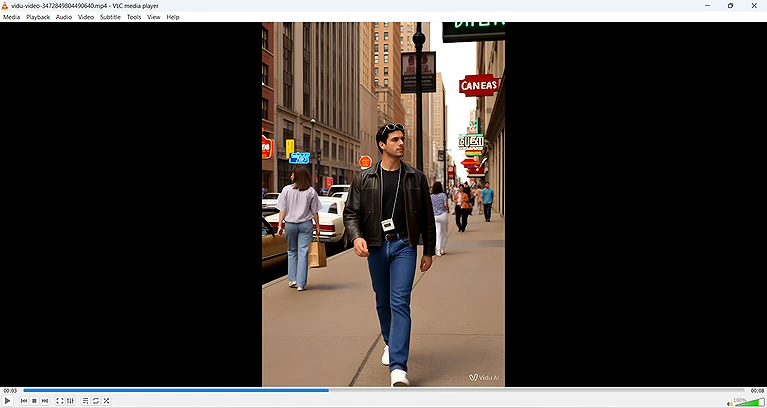Image resolution: width=767 pixels, height=408 pixels.
Task: Toggle loop/repeat mode
Action: point(96,401)
